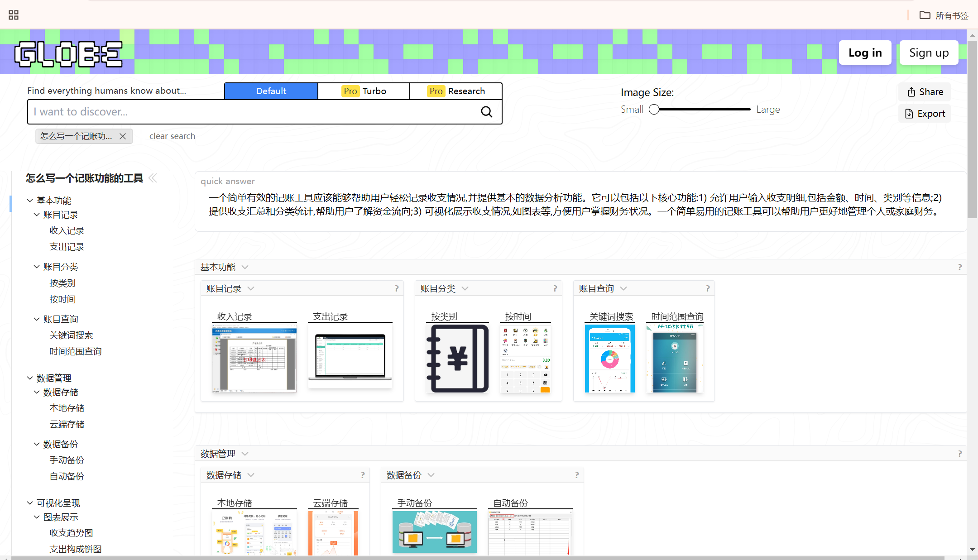Click the Image Size slider handle
Image resolution: width=978 pixels, height=560 pixels.
654,110
